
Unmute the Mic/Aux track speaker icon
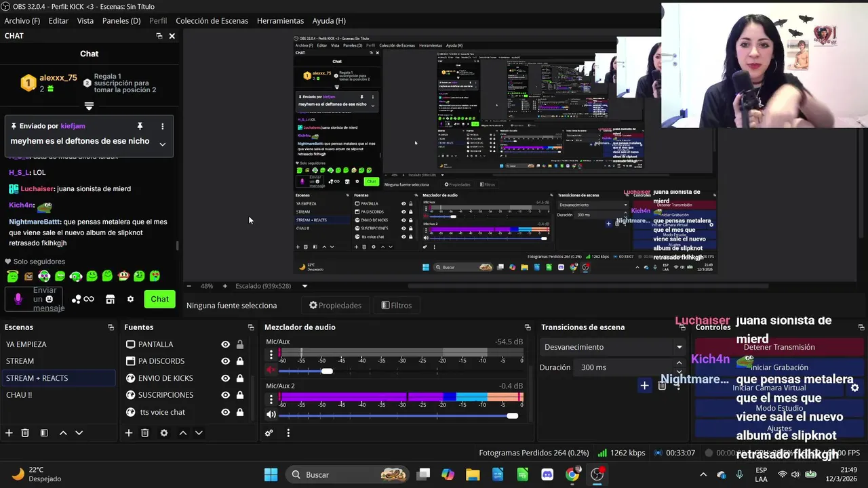[271, 371]
